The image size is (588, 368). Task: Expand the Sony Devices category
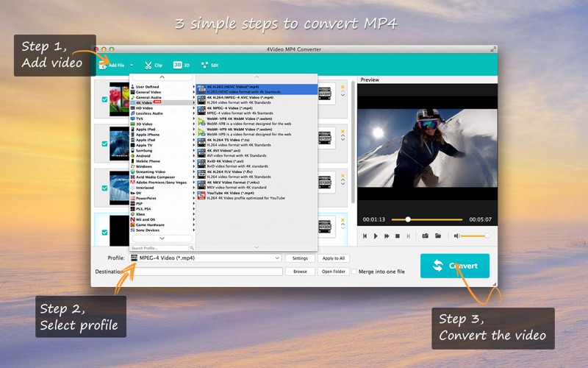pyautogui.click(x=162, y=230)
